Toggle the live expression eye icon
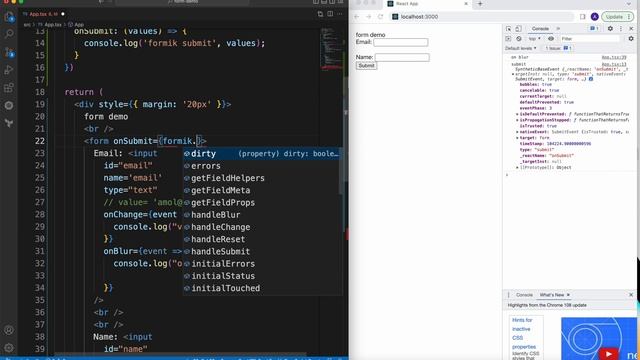The width and height of the screenshot is (640, 360). (x=551, y=39)
